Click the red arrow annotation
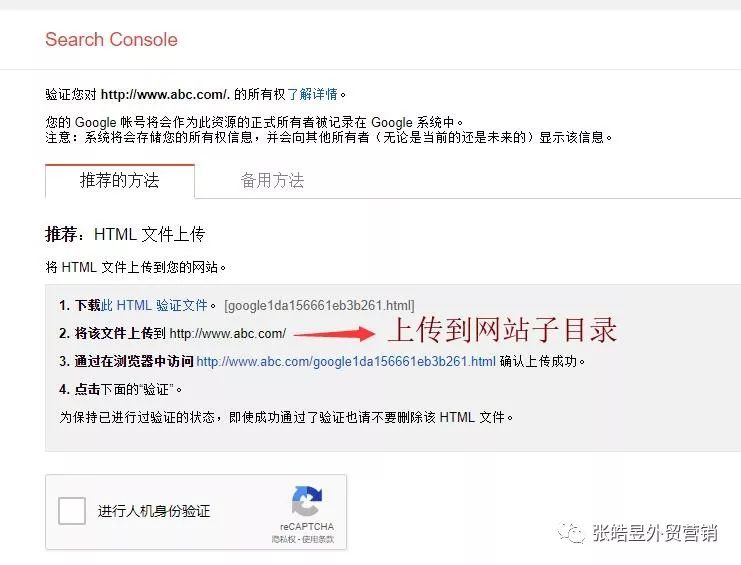 coord(334,334)
